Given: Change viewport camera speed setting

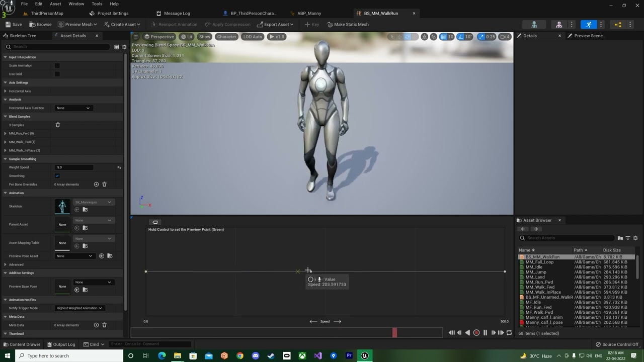Looking at the screenshot, I should (505, 37).
